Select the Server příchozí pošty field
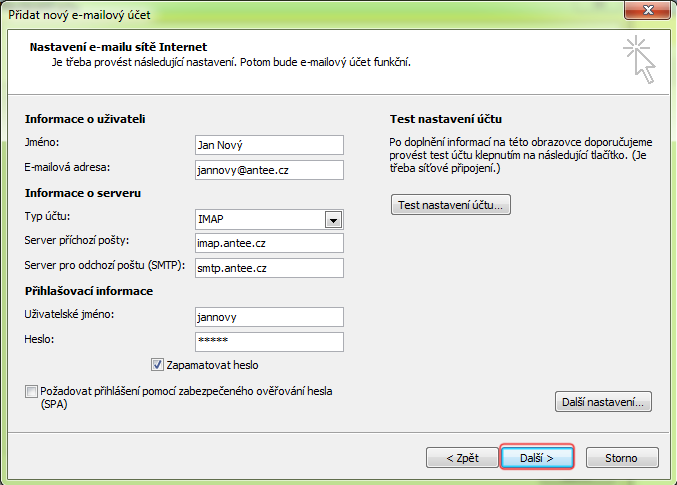This screenshot has height=485, width=677. click(269, 243)
